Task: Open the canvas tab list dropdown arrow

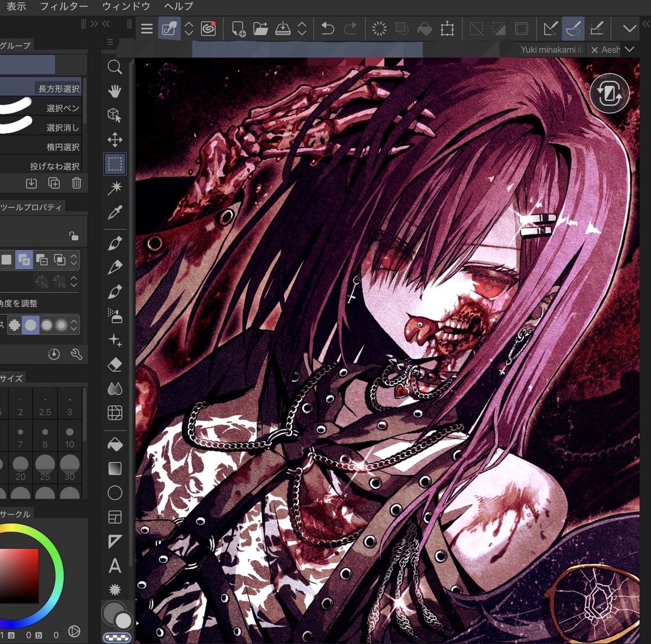Action: 629,49
